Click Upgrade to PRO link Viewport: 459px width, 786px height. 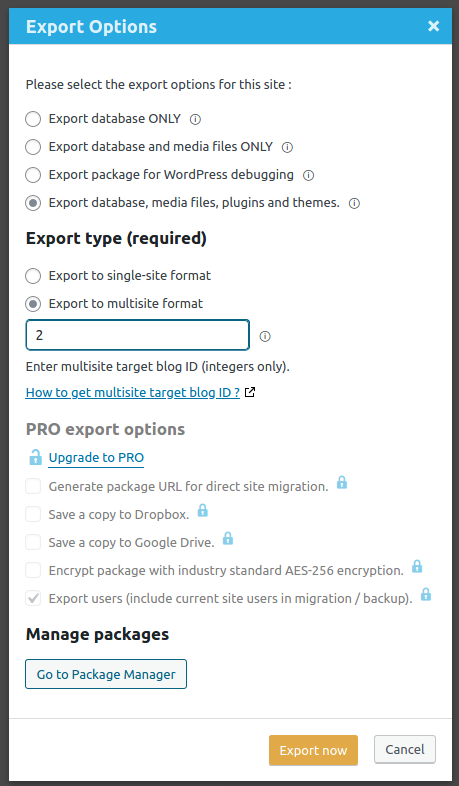click(x=96, y=458)
